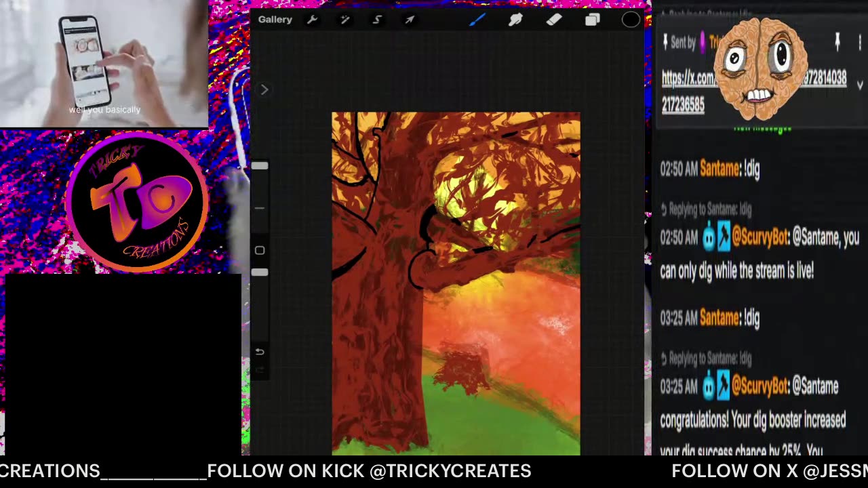
Task: Open the three-dot menu on pinned message
Action: (x=860, y=43)
